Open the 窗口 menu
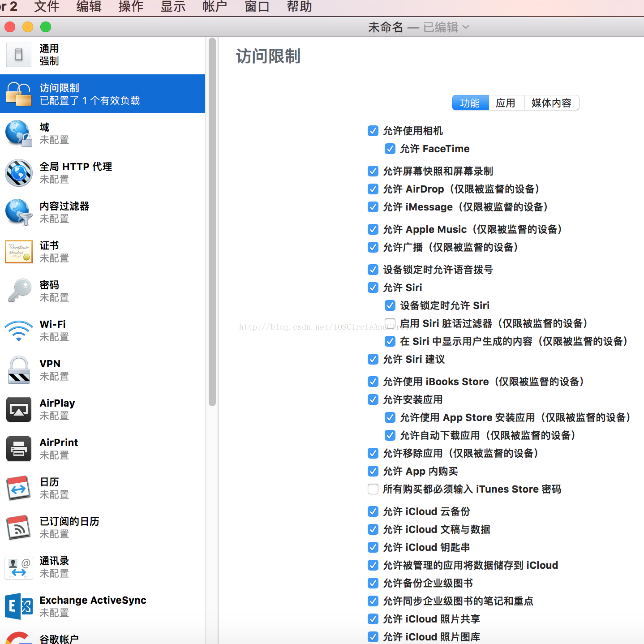Screen dimensions: 644x644 258,7
